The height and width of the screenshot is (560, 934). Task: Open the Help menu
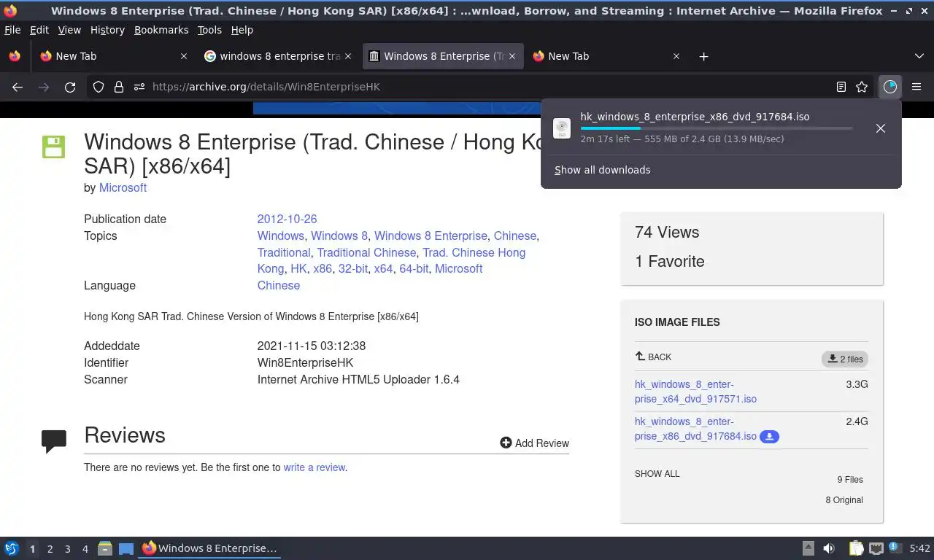pos(242,30)
